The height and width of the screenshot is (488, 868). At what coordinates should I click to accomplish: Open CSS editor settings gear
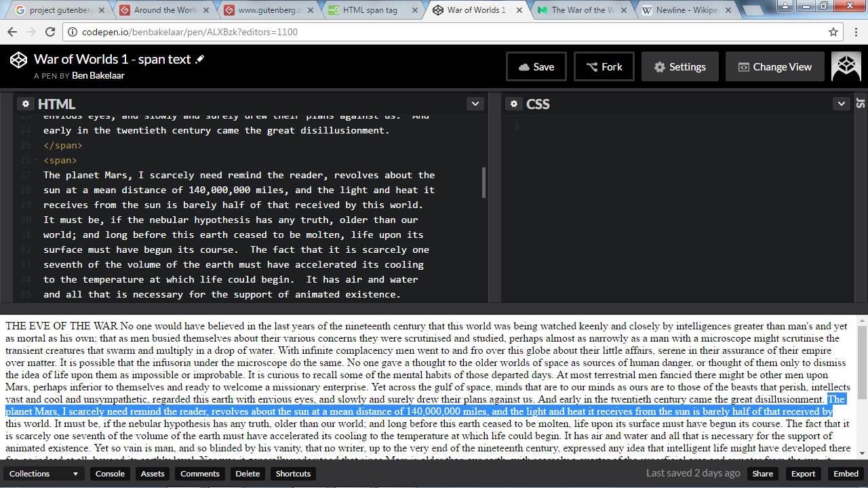point(514,104)
